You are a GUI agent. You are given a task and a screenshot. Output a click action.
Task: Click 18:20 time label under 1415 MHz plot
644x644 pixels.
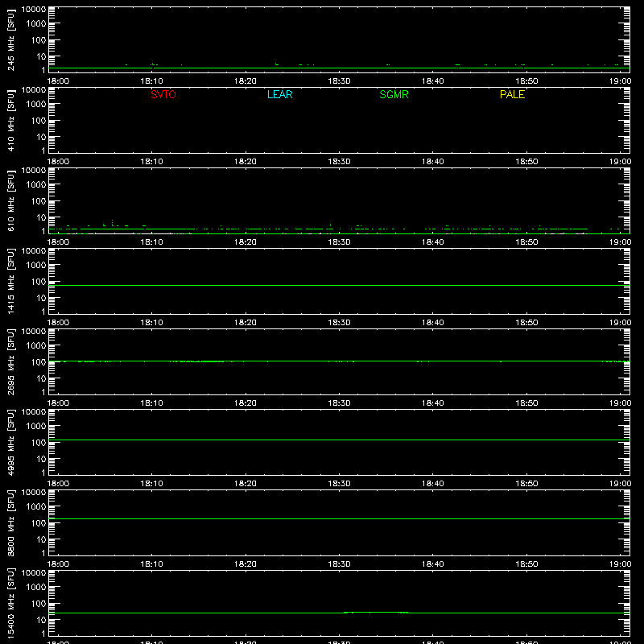246,323
